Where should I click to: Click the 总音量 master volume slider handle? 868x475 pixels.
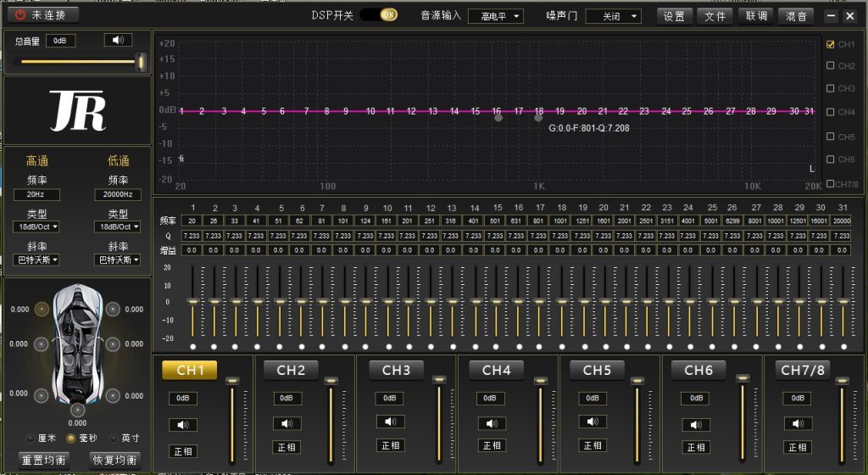coord(142,61)
